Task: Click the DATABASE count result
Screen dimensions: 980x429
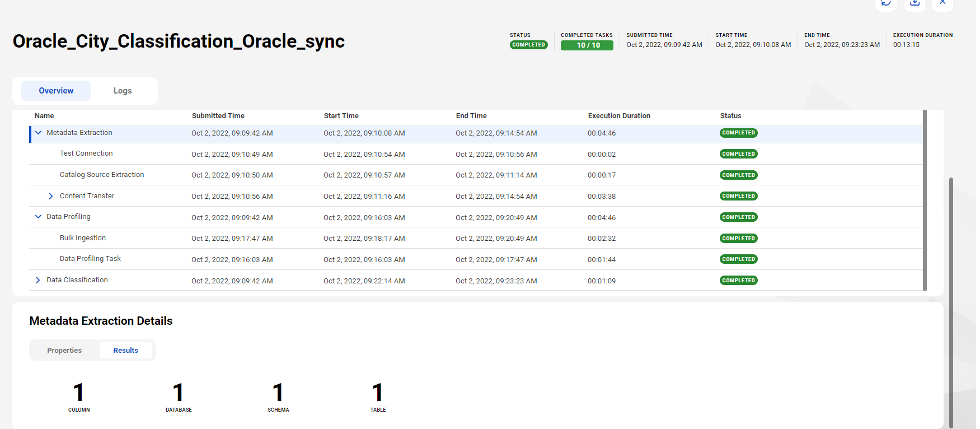Action: coord(179,397)
